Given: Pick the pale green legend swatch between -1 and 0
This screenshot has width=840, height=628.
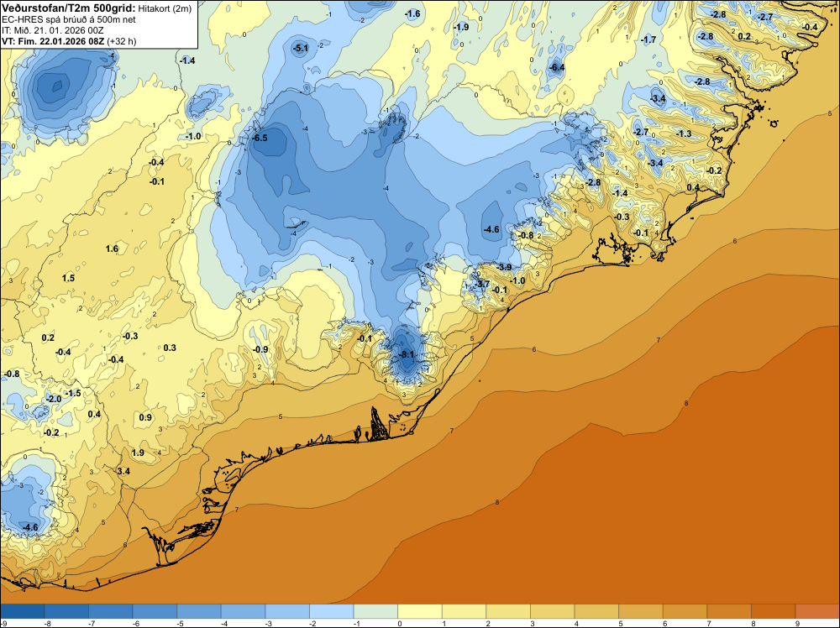Looking at the screenshot, I should 376,611.
